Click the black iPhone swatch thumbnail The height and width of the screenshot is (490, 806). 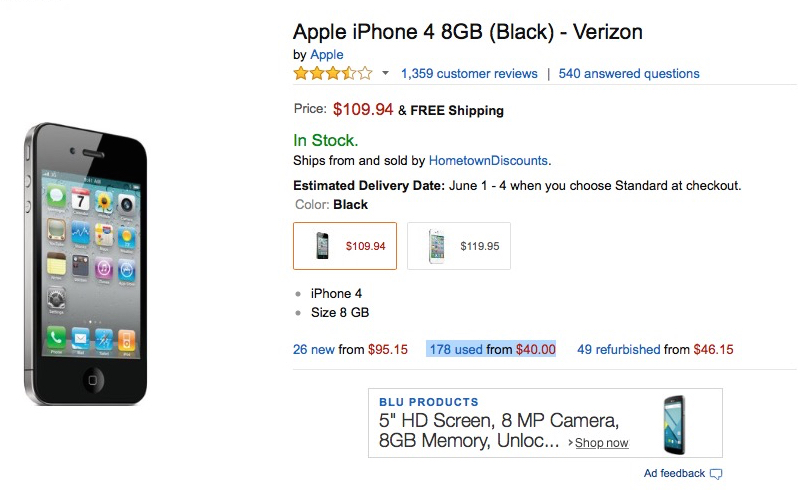click(x=322, y=246)
